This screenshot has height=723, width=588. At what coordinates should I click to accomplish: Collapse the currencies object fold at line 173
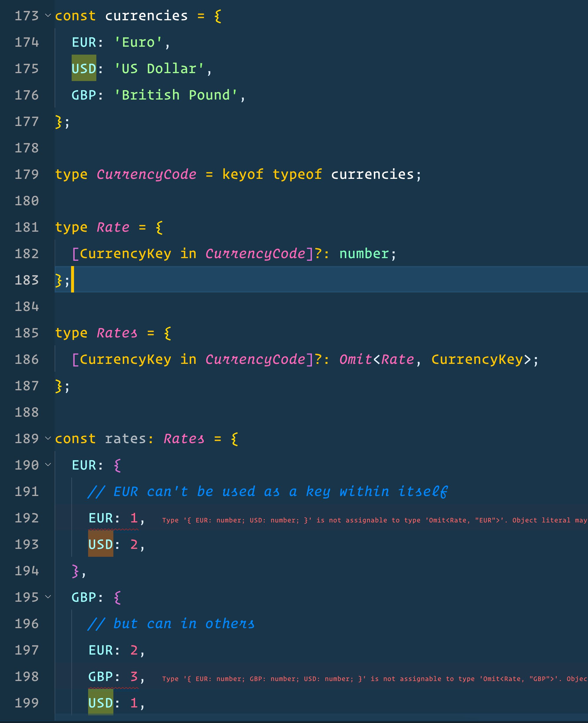coord(48,16)
